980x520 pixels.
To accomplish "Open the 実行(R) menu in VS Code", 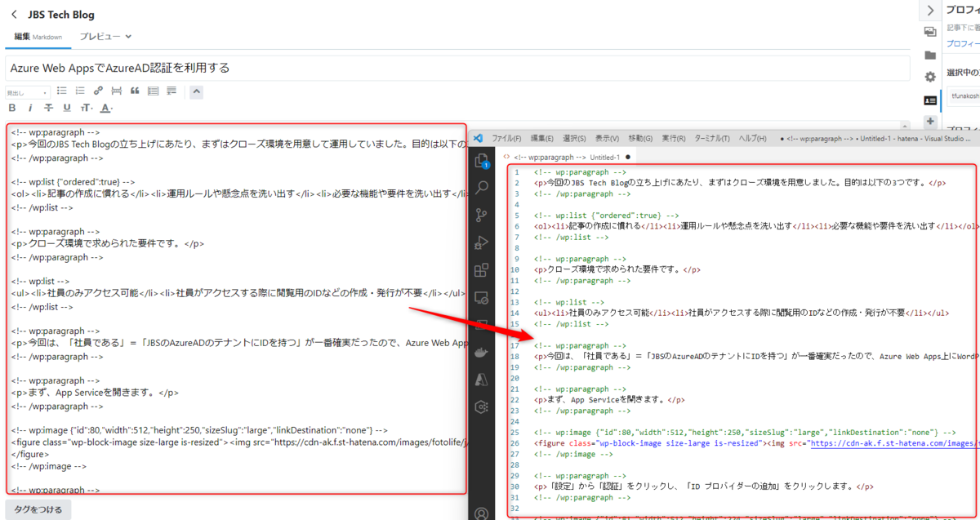I will pos(673,138).
